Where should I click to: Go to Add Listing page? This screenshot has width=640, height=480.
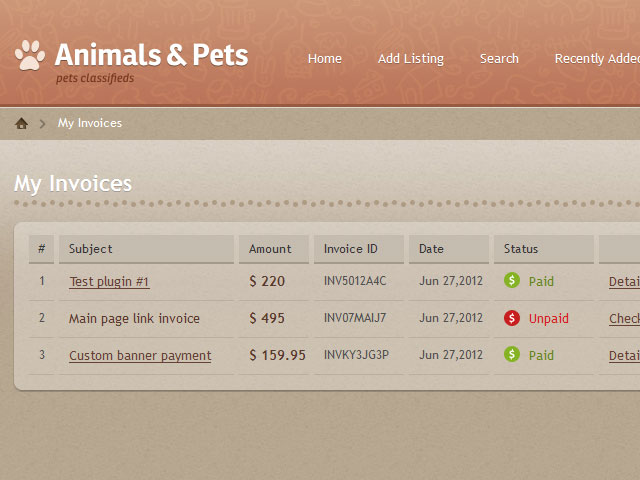pos(411,59)
